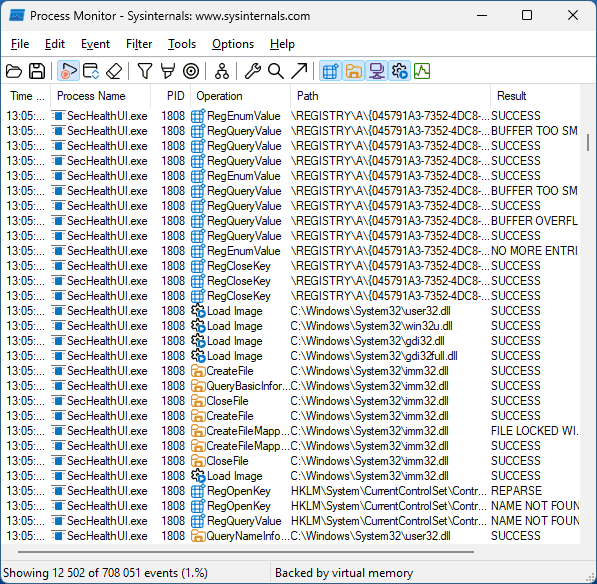Click the BUFFER OVERFL result cell
The height and width of the screenshot is (584, 597).
pyautogui.click(x=534, y=221)
